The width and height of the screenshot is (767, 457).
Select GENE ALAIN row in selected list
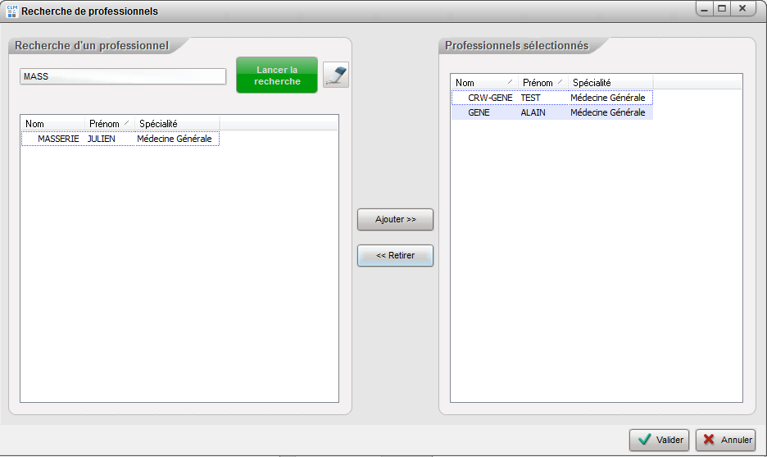(x=550, y=114)
